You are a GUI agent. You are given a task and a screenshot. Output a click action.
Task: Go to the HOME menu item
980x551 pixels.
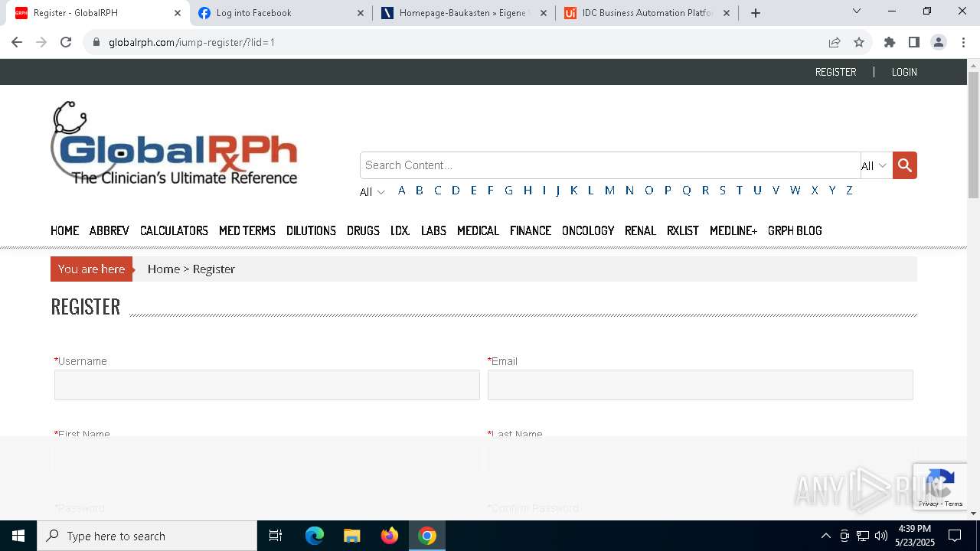coord(64,230)
